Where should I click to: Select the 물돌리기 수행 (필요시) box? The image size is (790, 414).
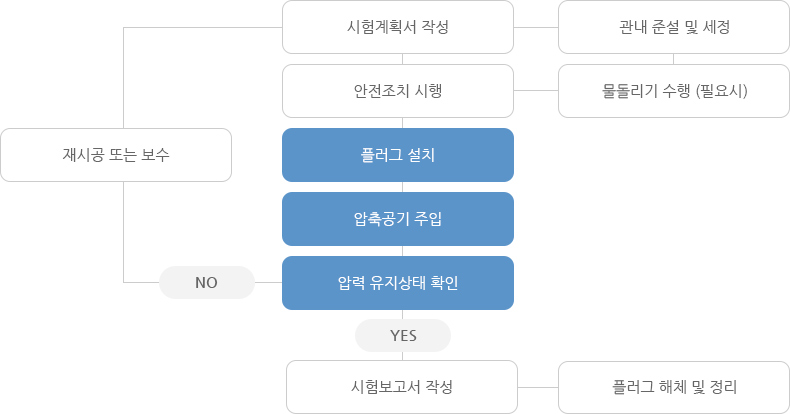click(x=674, y=91)
